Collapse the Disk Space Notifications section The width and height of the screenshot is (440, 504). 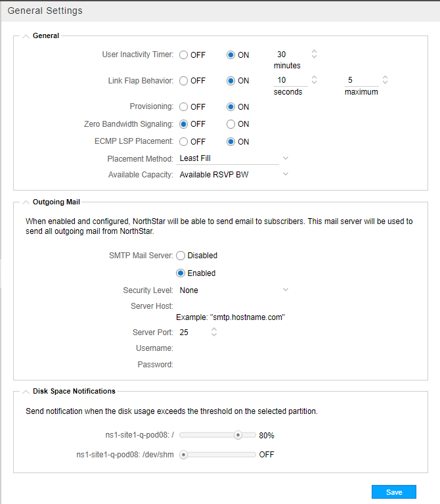coord(25,391)
